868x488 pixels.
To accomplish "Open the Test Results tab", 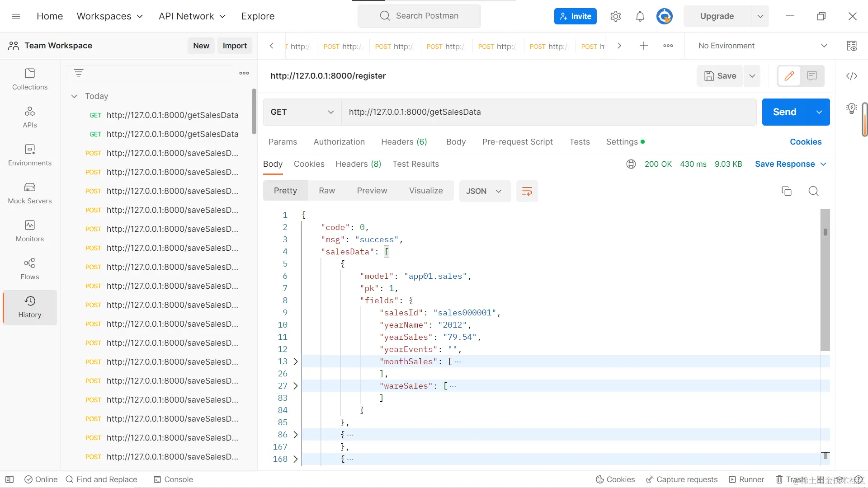I will 415,164.
